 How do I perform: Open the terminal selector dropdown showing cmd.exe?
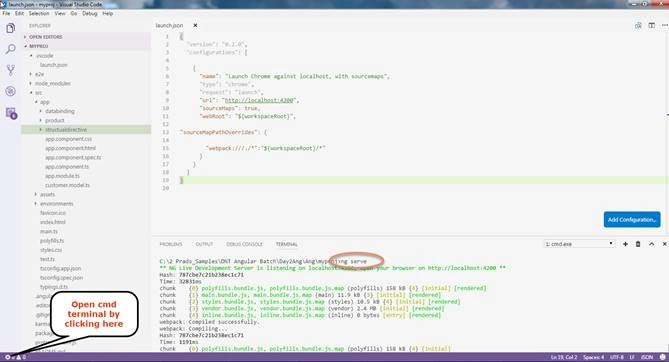point(579,244)
